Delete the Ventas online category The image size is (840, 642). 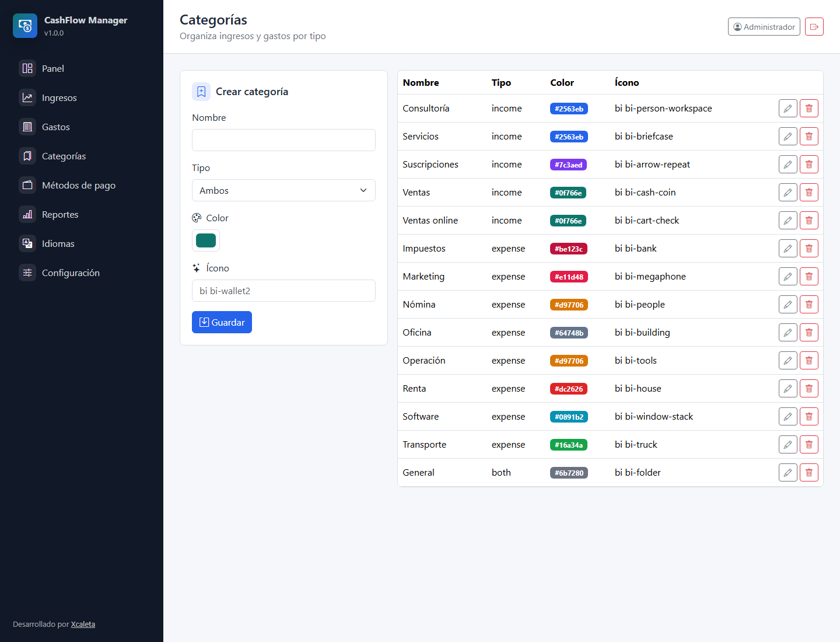(808, 221)
